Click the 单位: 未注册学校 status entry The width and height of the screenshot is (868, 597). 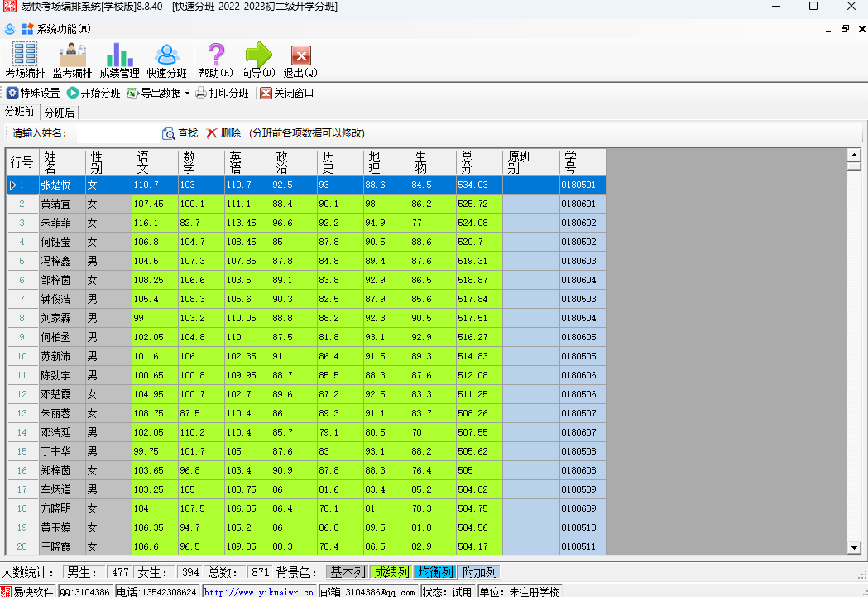click(520, 592)
